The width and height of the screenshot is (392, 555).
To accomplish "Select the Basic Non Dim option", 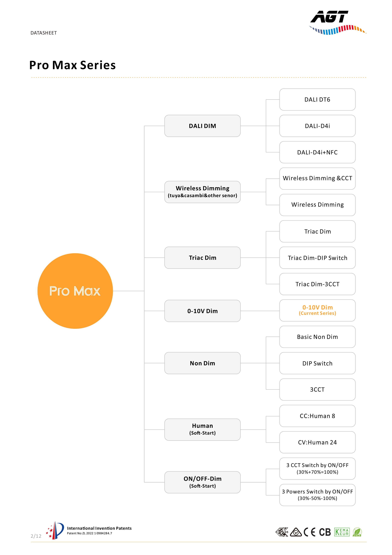I will coord(317,337).
